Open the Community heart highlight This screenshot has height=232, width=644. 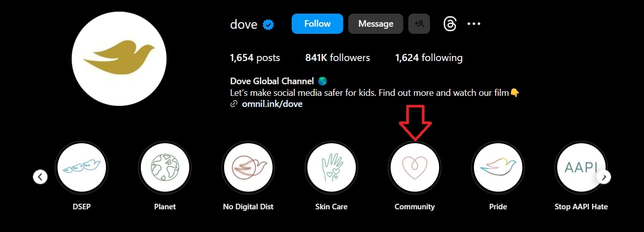pyautogui.click(x=414, y=167)
